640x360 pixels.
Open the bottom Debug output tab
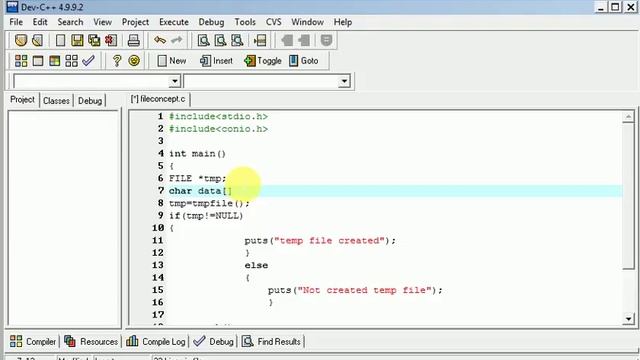point(213,341)
